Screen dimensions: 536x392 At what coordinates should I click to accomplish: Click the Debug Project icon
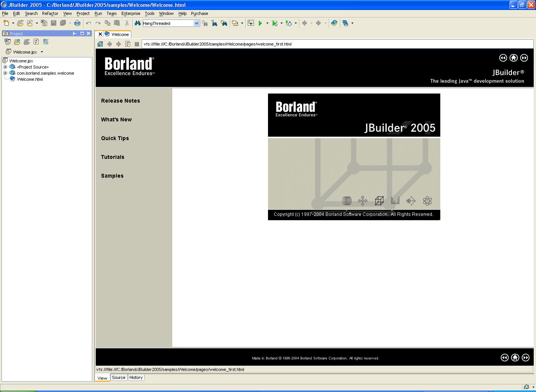pos(275,23)
